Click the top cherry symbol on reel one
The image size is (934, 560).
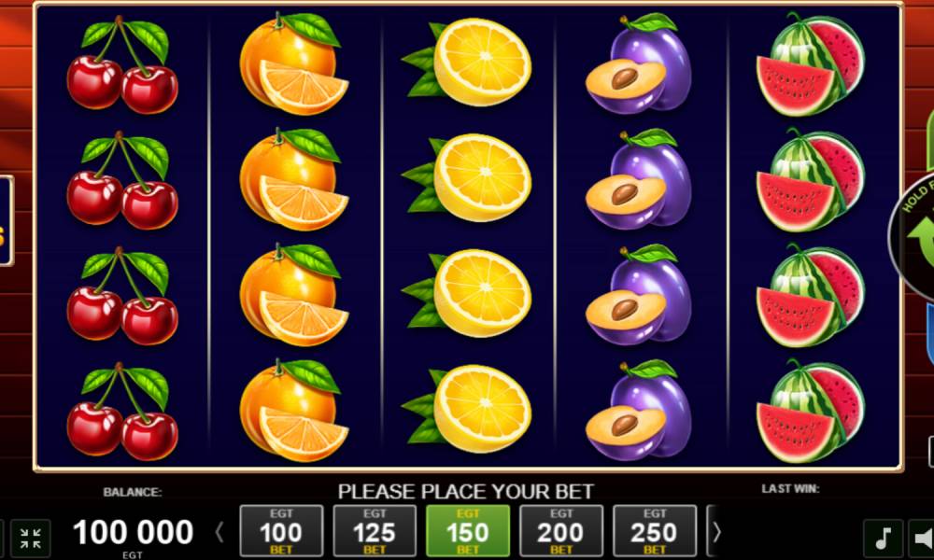click(122, 64)
